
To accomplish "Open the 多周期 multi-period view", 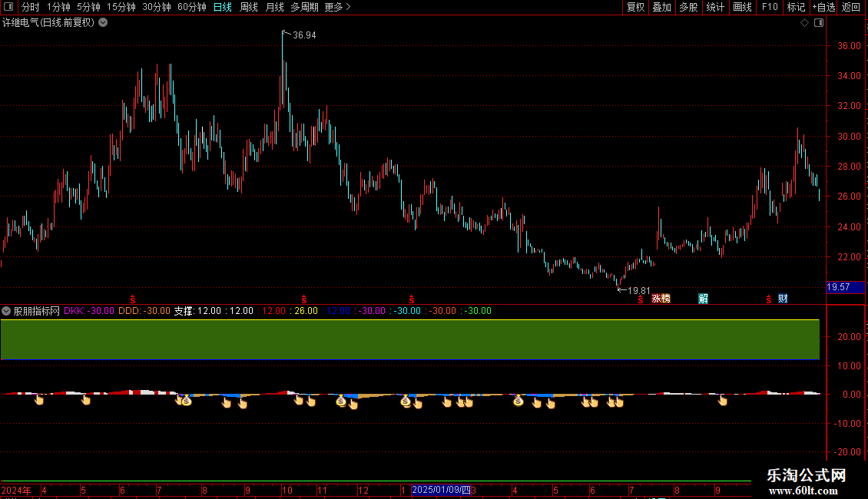I will pos(304,7).
